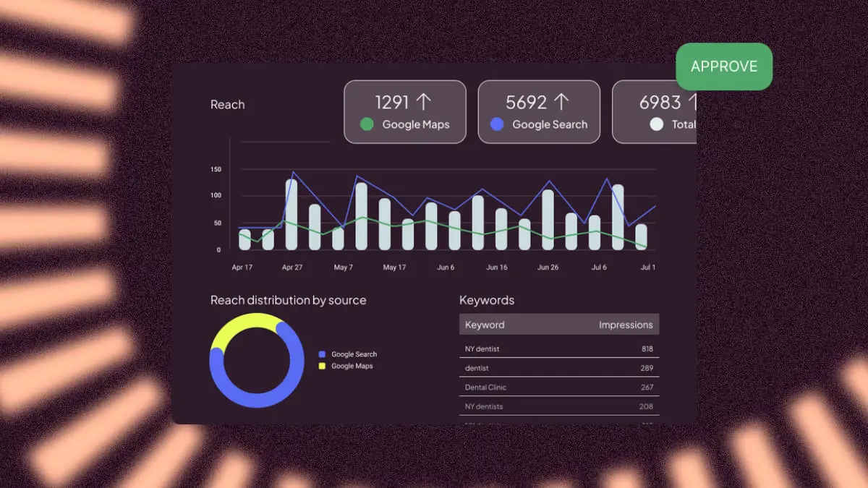Screen dimensions: 868x488
Task: Select the 'NY dentist' keyword row
Action: coord(559,348)
